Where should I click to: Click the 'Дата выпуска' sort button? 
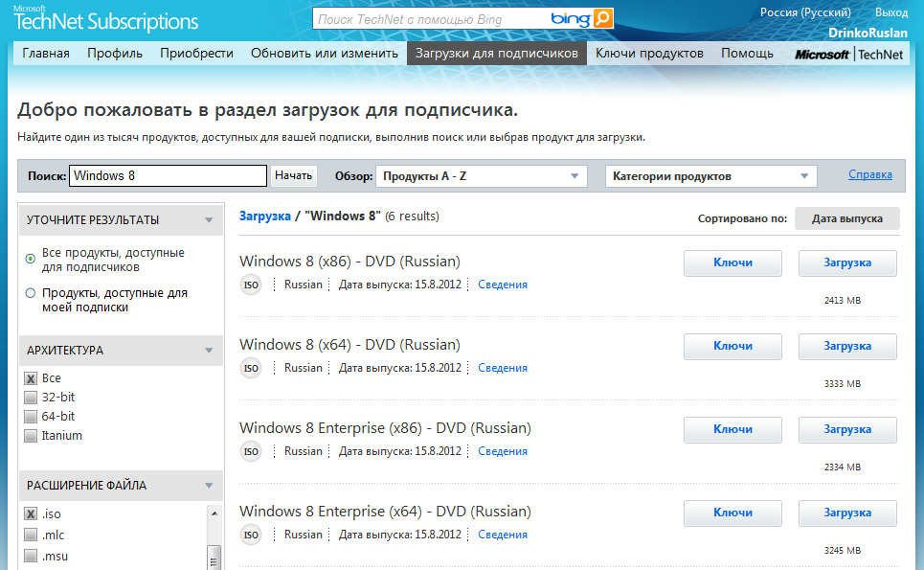[x=847, y=218]
